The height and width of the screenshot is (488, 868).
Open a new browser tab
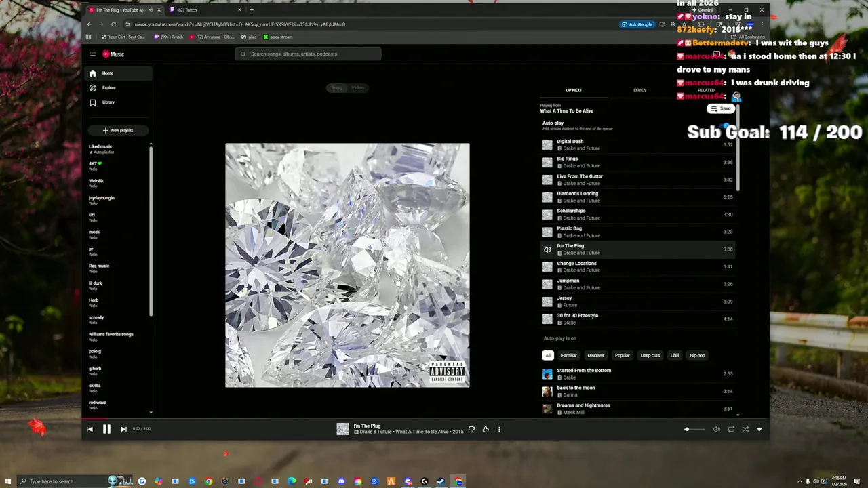(x=252, y=10)
